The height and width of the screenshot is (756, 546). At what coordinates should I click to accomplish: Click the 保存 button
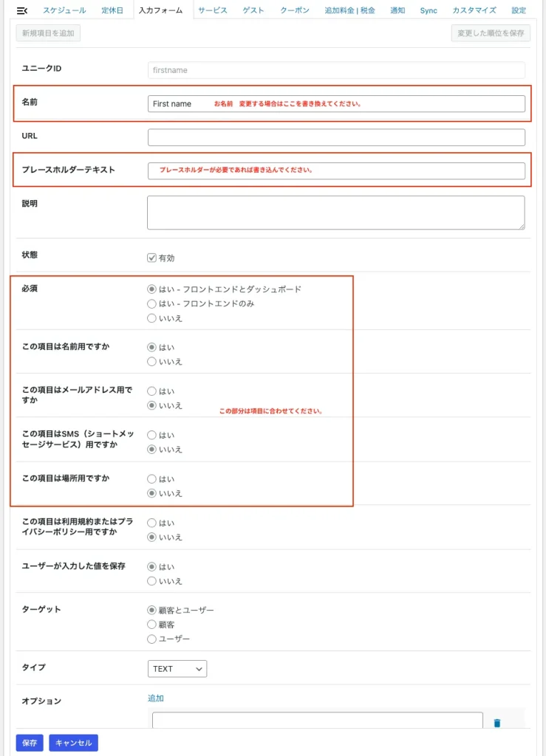click(30, 743)
